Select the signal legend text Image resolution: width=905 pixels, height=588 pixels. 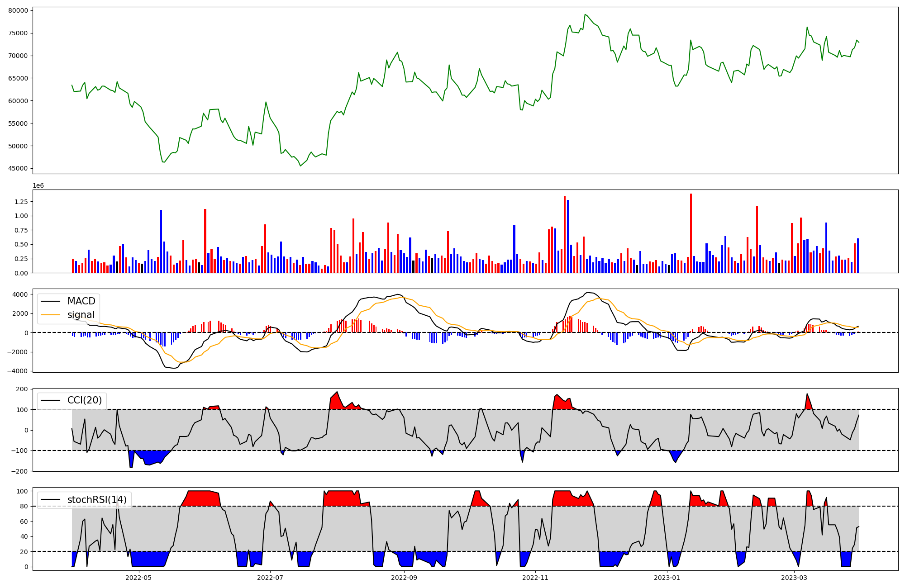point(81,315)
